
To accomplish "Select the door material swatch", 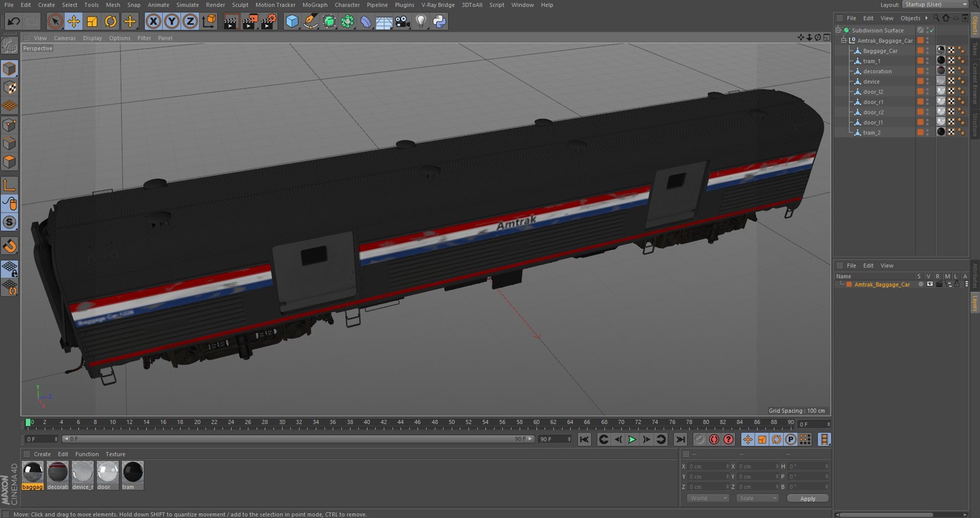I will (x=108, y=476).
